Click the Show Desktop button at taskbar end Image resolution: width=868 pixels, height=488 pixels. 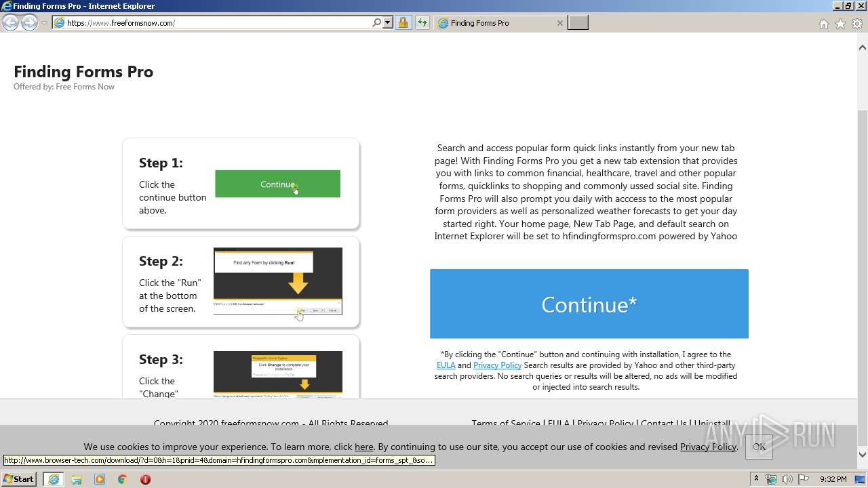point(860,479)
